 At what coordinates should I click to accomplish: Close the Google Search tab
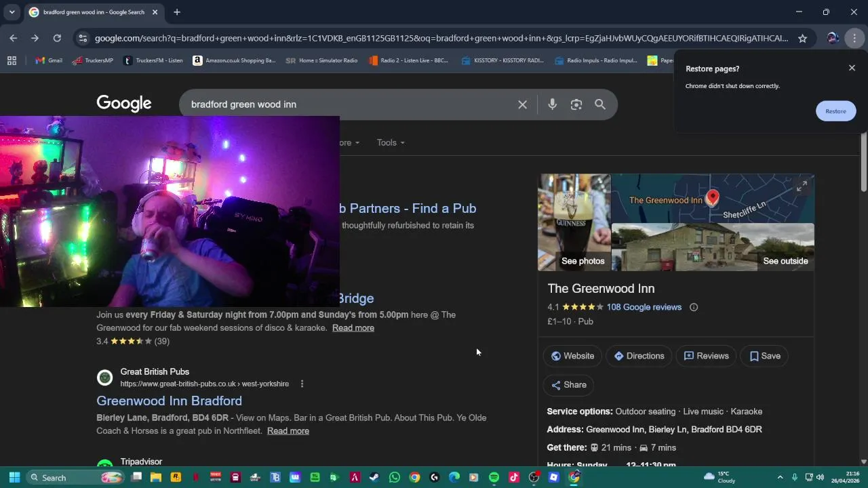click(155, 12)
